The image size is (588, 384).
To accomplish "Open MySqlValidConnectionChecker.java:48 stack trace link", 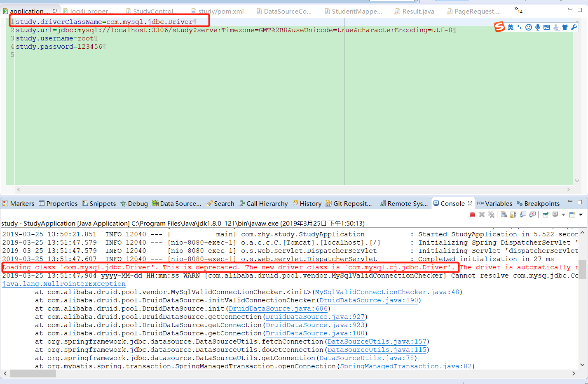I will [387, 292].
